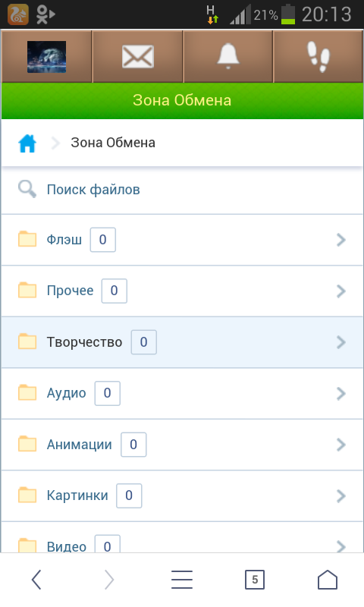
Task: Click Зона Обмена breadcrumb text
Action: pyautogui.click(x=113, y=143)
